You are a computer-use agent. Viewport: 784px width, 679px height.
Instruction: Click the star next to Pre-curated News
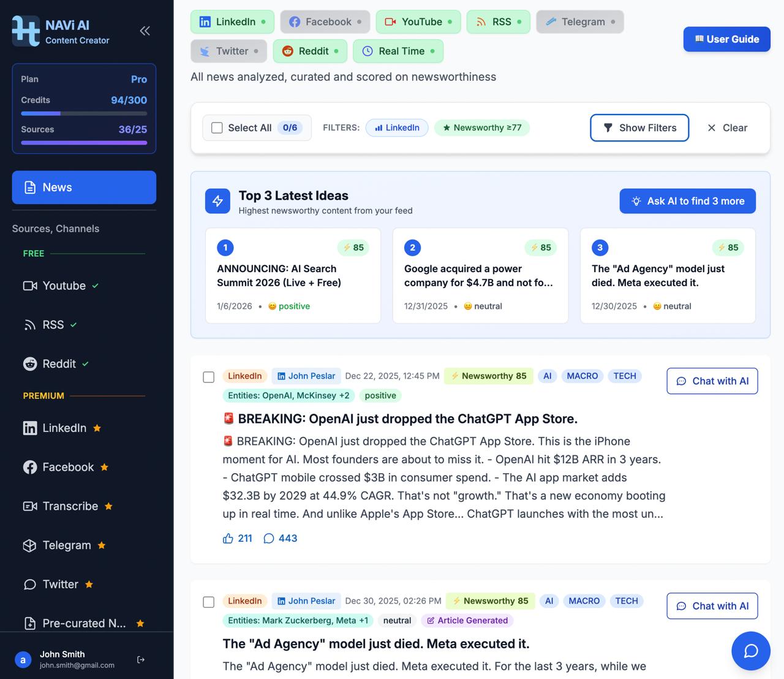[x=140, y=623]
